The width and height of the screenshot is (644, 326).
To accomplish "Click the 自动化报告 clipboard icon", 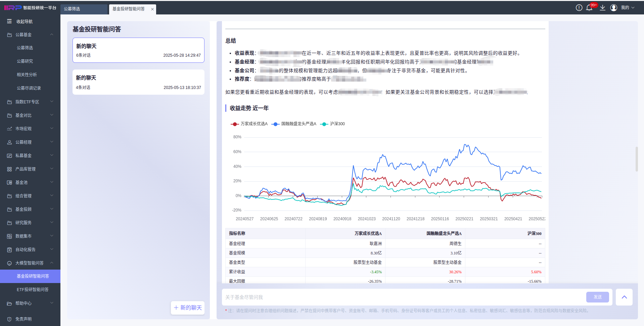I will [9, 250].
